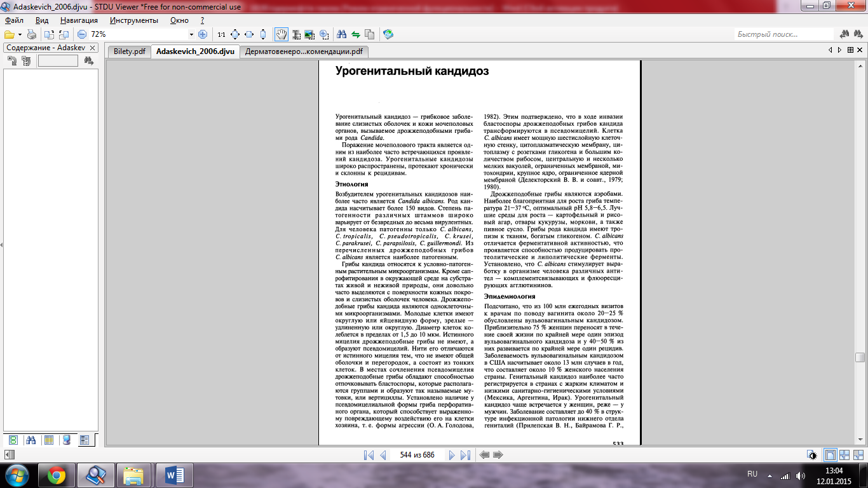Open the Файл menu
Image resolution: width=868 pixels, height=488 pixels.
14,20
